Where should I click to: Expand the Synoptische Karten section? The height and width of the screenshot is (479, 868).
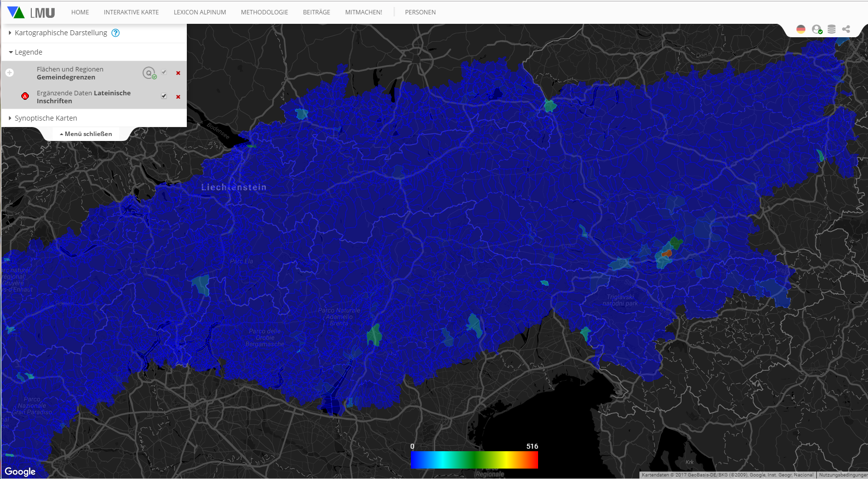coord(46,118)
